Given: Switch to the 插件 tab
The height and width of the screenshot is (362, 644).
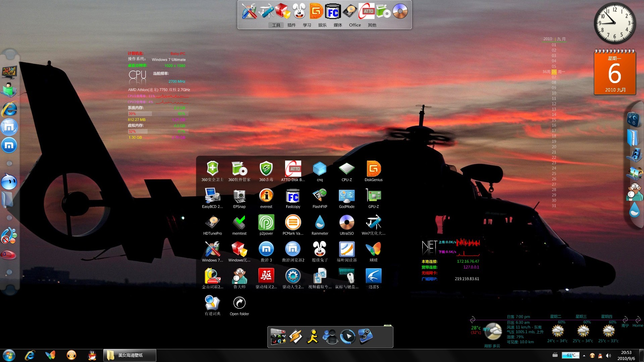Looking at the screenshot, I should click(291, 25).
